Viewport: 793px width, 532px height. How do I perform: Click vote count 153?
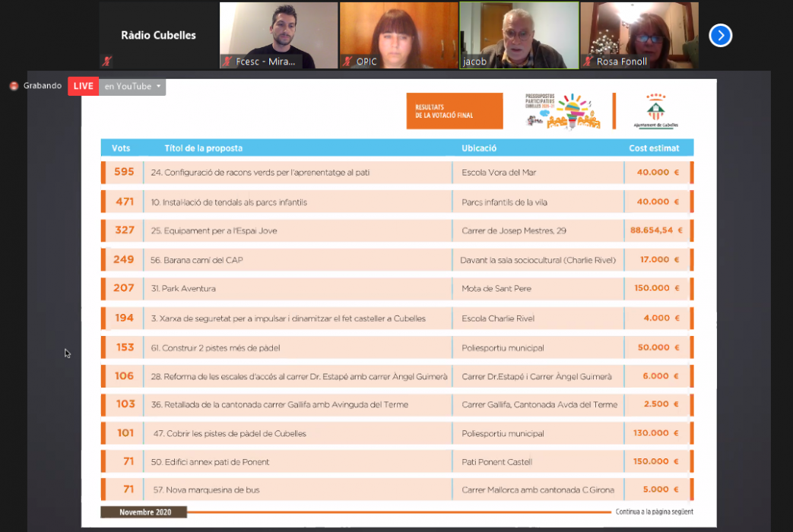125,347
